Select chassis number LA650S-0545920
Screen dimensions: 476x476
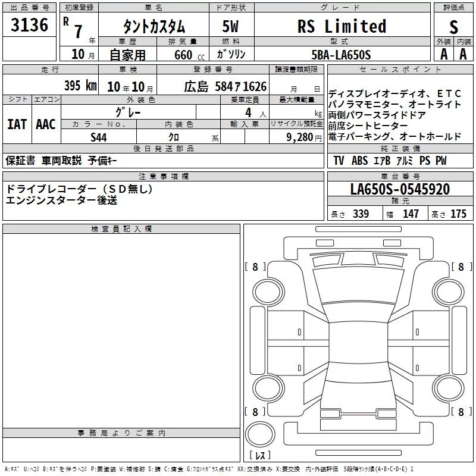tap(400, 189)
